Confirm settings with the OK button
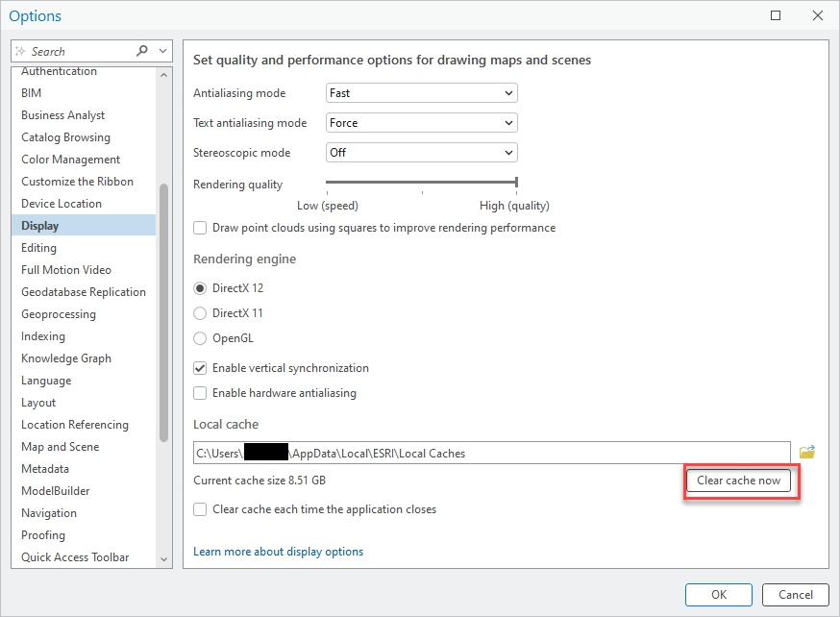Screen dimensions: 840x617 pos(718,594)
